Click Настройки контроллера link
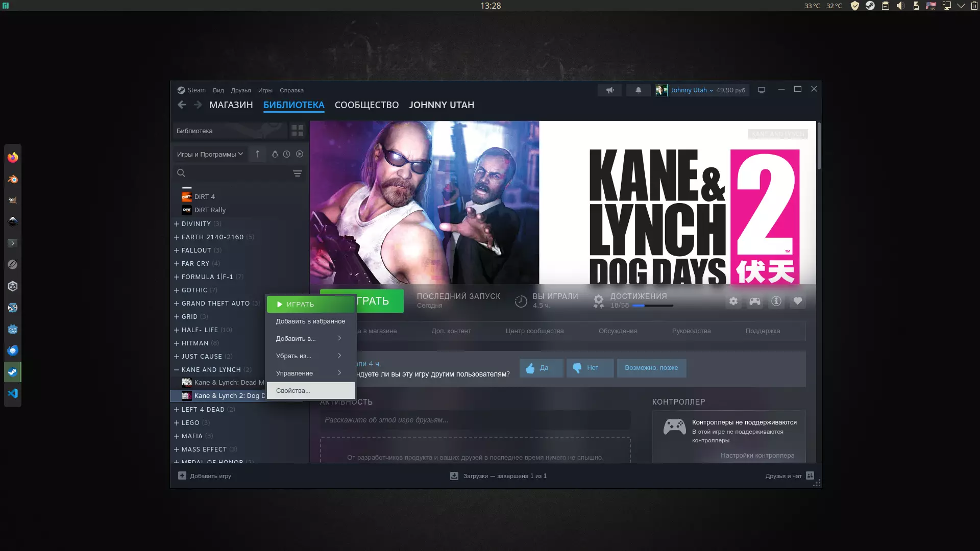 (x=757, y=456)
